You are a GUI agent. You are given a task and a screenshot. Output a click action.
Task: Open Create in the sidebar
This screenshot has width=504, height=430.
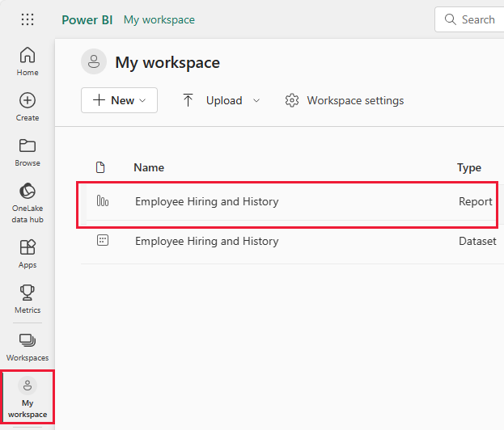[x=28, y=107]
